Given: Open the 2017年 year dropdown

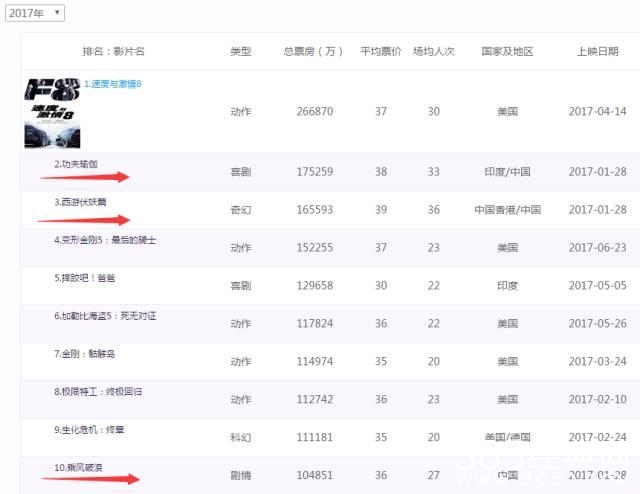Looking at the screenshot, I should 34,13.
